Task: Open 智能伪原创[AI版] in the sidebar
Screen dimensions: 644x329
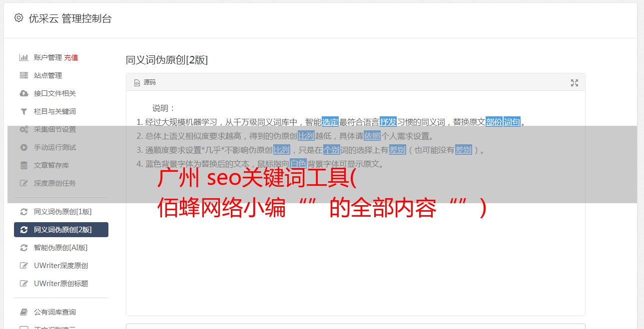Action: 61,248
